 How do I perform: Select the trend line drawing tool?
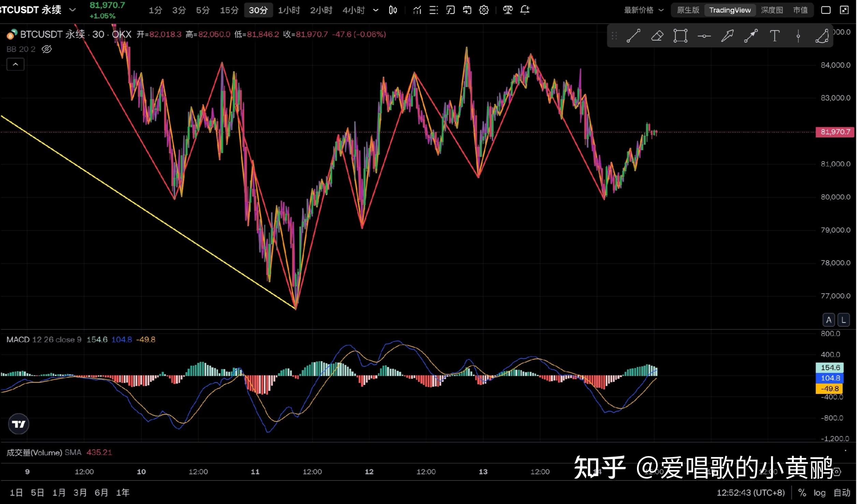pyautogui.click(x=633, y=36)
